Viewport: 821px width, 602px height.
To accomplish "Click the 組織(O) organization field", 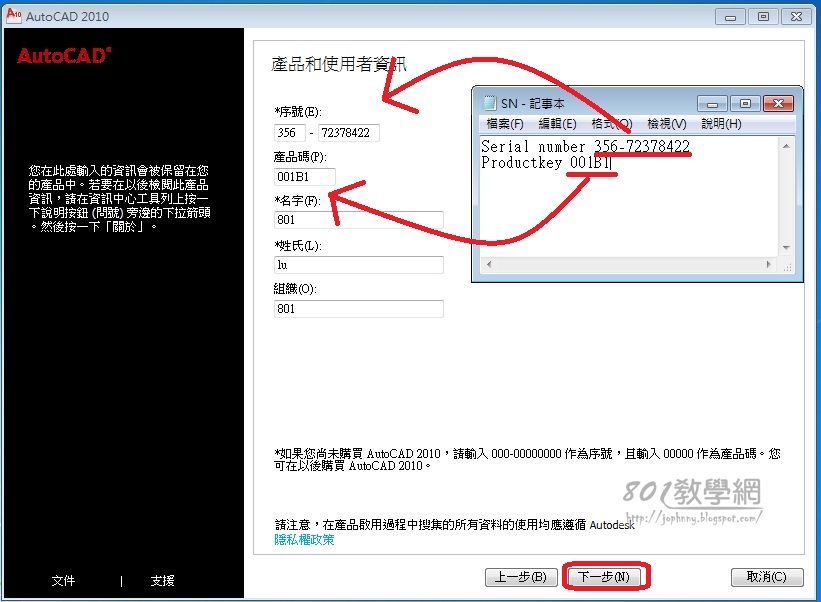I will pos(359,309).
